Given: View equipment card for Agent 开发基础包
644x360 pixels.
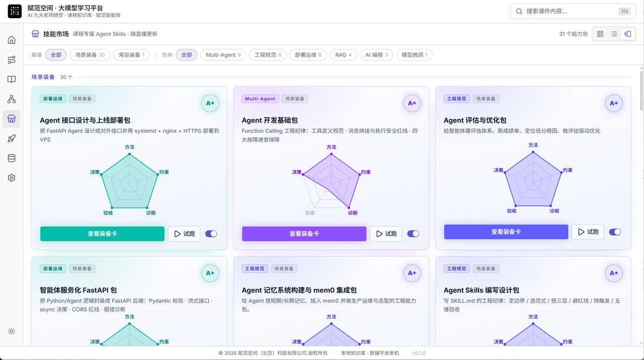Looking at the screenshot, I should 304,234.
